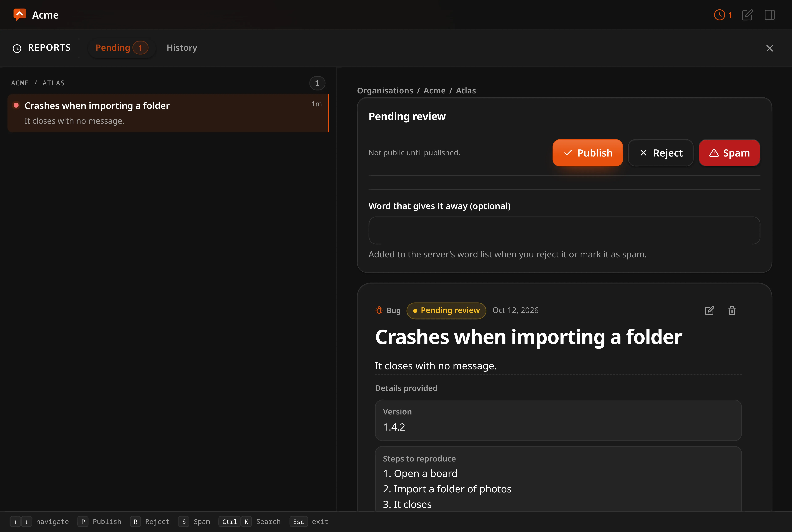792x532 pixels.
Task: Click the P Publish shortcut hint in the footer
Action: point(99,521)
